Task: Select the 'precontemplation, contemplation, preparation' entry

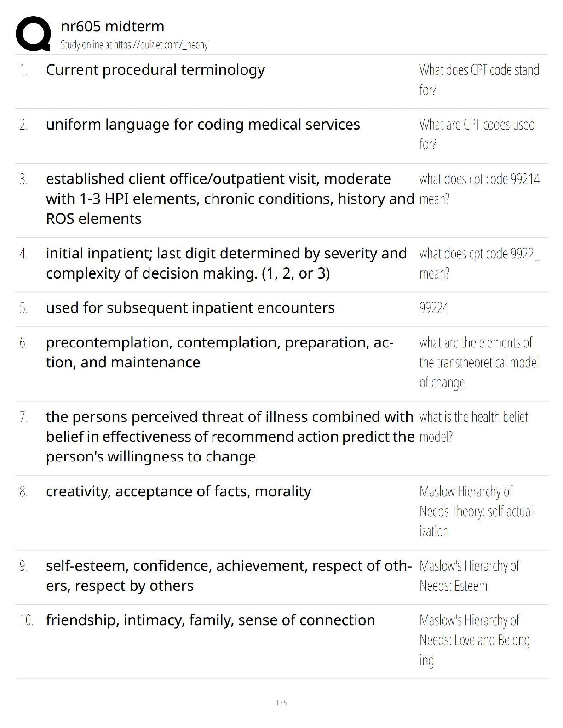Action: 219,352
